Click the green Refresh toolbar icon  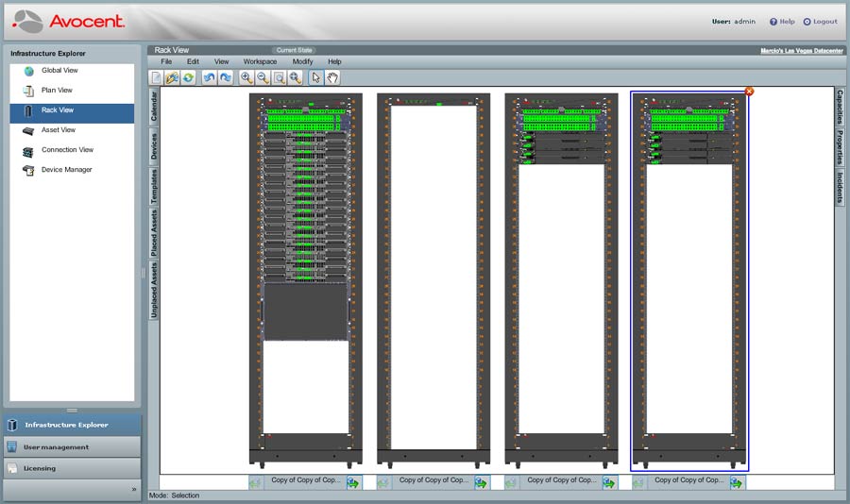tap(189, 78)
